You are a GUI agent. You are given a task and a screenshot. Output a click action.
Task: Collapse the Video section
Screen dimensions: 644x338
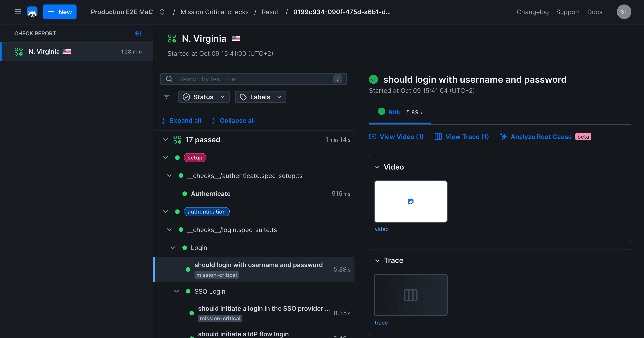coord(377,167)
